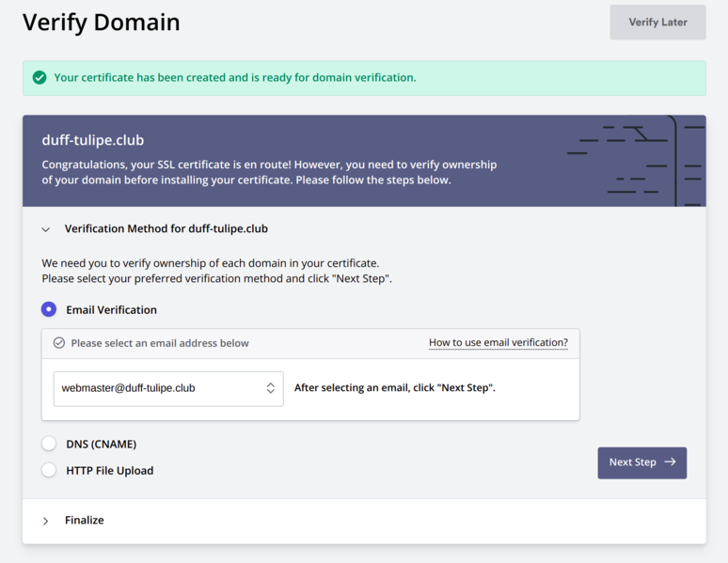Click the certificate created success banner text

(234, 78)
